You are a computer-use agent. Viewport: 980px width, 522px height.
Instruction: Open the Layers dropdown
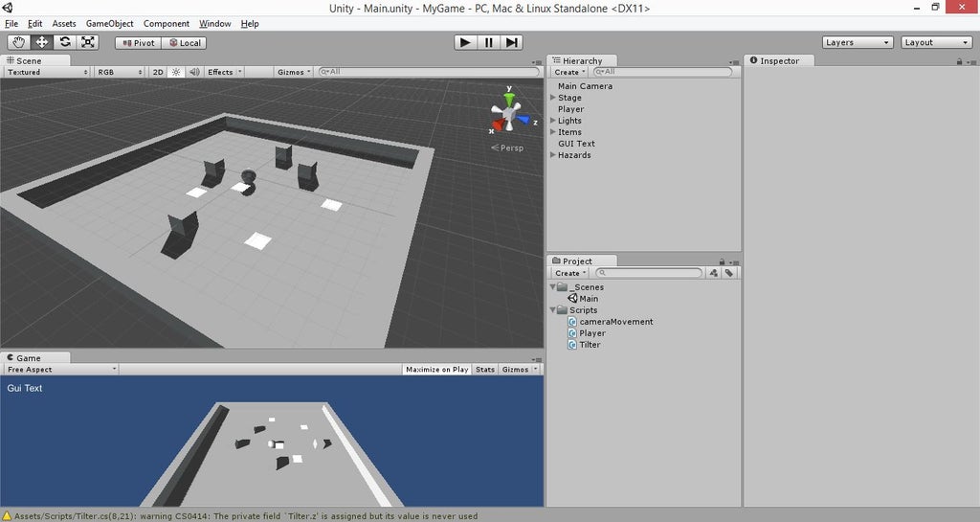[857, 42]
